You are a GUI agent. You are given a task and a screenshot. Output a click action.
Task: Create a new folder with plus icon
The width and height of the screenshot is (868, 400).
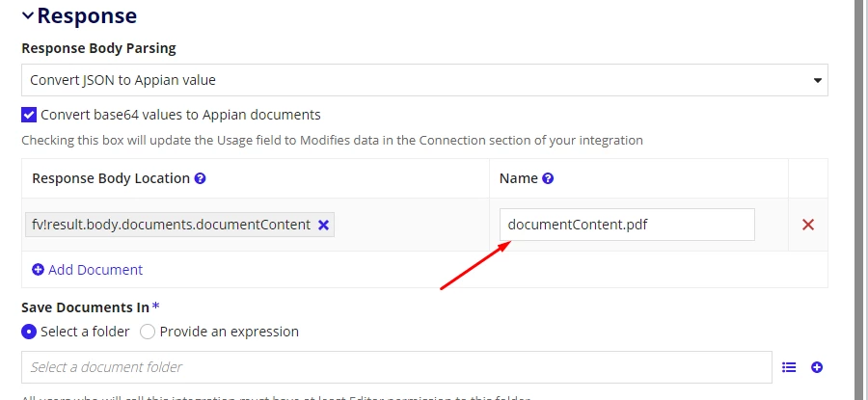(817, 367)
